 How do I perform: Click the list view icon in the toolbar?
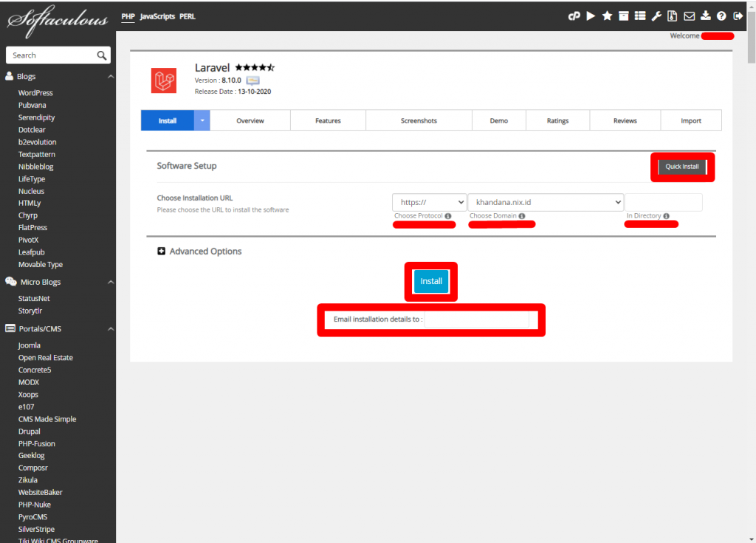(640, 15)
